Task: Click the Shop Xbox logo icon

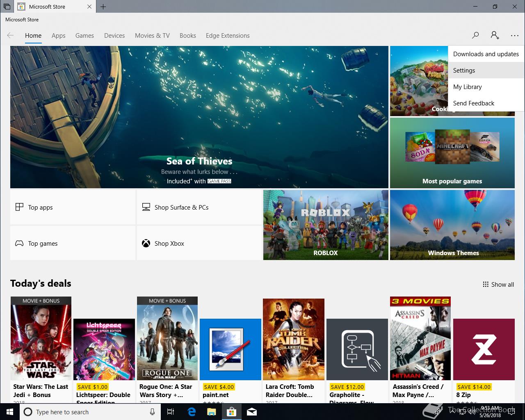Action: 146,243
